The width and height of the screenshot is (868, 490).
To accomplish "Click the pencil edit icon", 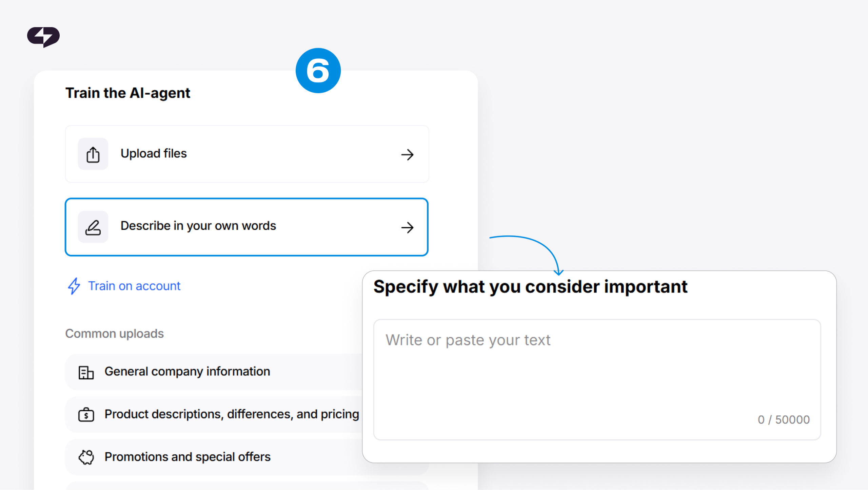I will click(x=93, y=227).
